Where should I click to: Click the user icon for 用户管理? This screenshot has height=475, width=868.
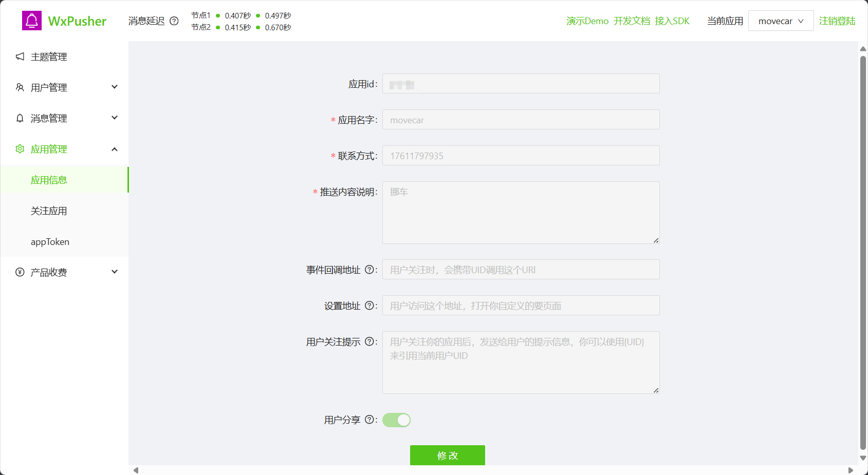pyautogui.click(x=20, y=87)
